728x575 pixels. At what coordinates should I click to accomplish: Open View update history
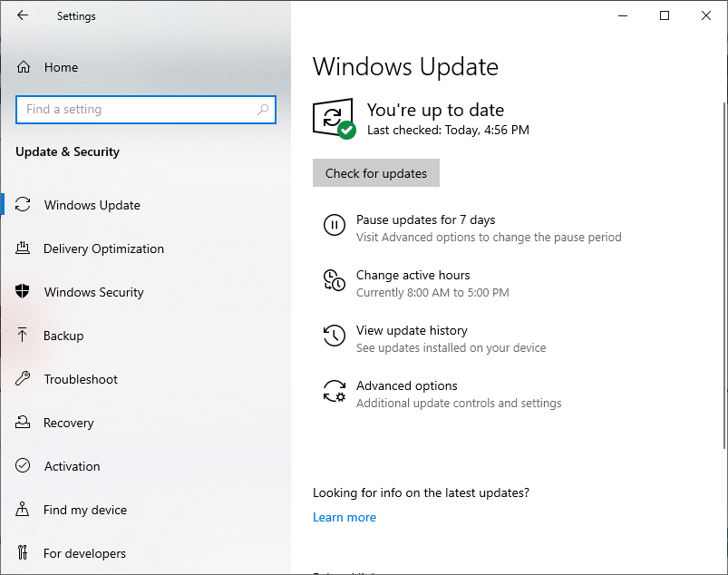tap(412, 330)
